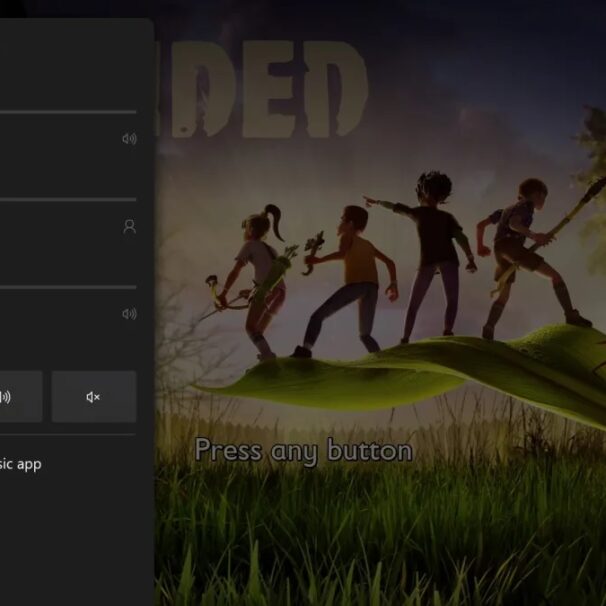Click the person icon beside the chat mixer slider
The image size is (606, 606).
coord(129,226)
